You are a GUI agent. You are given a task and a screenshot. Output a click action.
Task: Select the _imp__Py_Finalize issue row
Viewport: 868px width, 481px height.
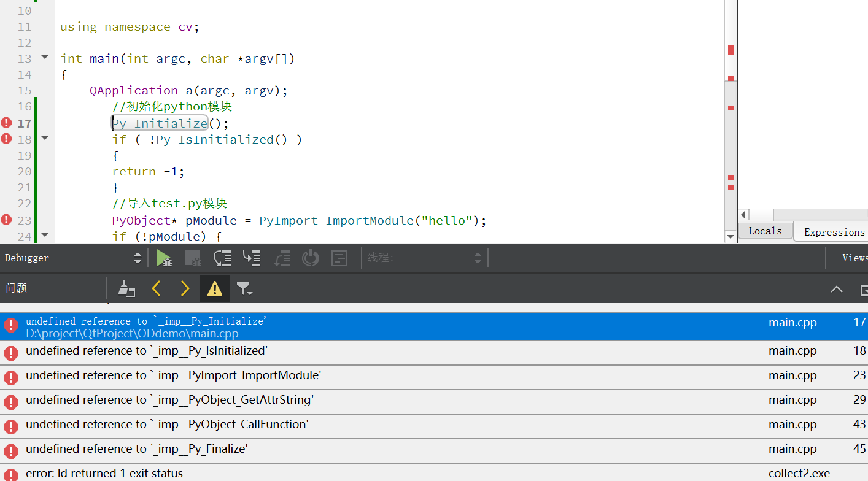[434, 450]
